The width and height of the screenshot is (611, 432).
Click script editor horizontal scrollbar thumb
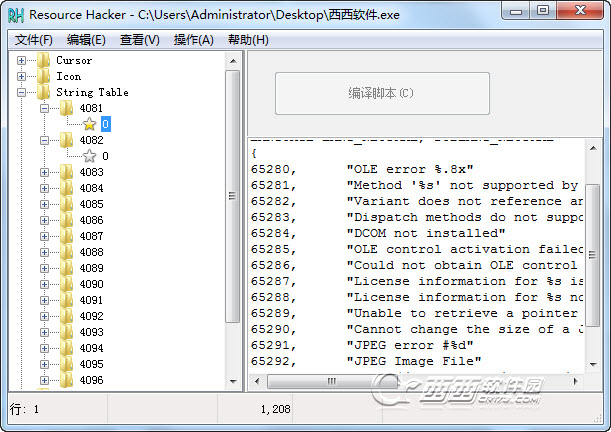pyautogui.click(x=332, y=381)
